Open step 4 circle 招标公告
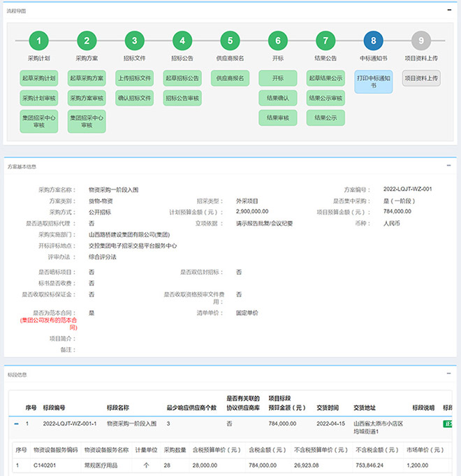The image size is (461, 476). pos(182,41)
